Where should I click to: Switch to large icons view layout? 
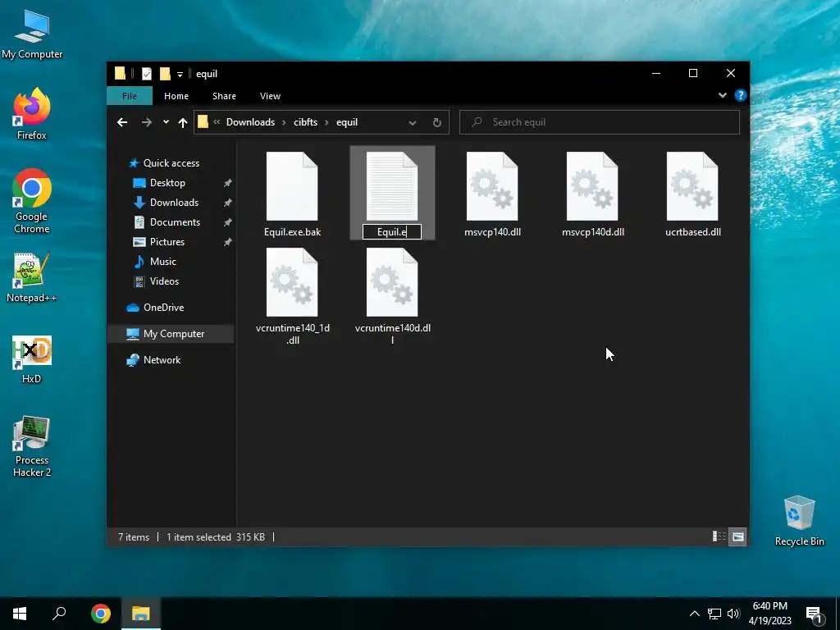pyautogui.click(x=737, y=536)
